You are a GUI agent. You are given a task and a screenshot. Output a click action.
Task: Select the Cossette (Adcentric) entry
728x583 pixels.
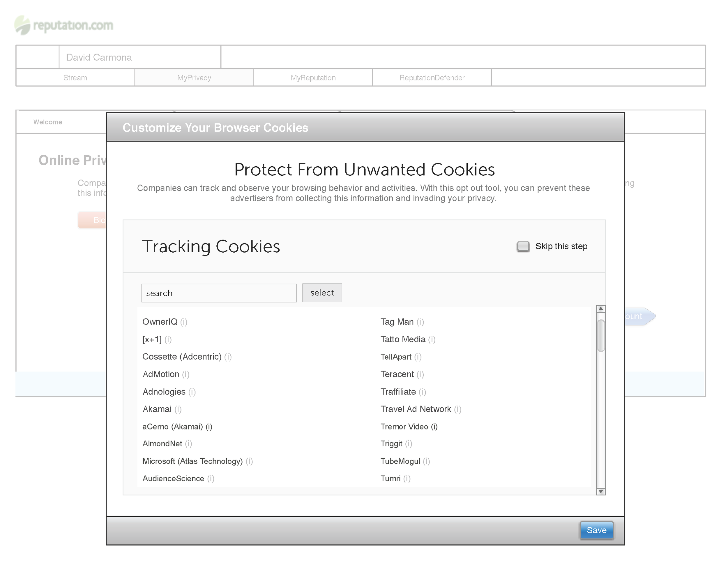[x=182, y=357]
